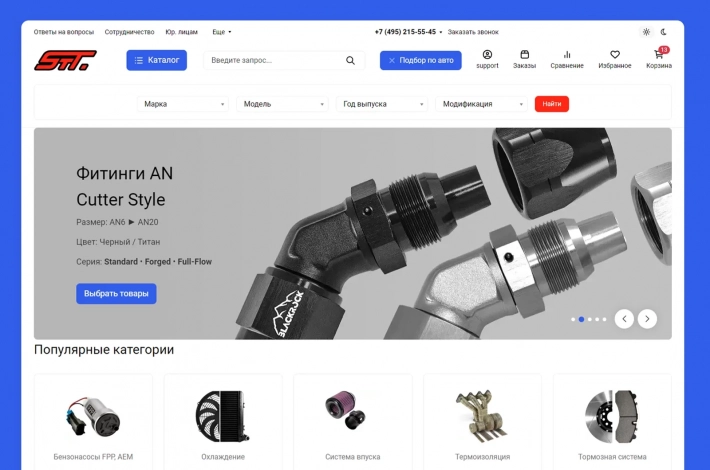Viewport: 710px width, 470px height.
Task: Open Ответы на вопросы menu link
Action: point(63,32)
